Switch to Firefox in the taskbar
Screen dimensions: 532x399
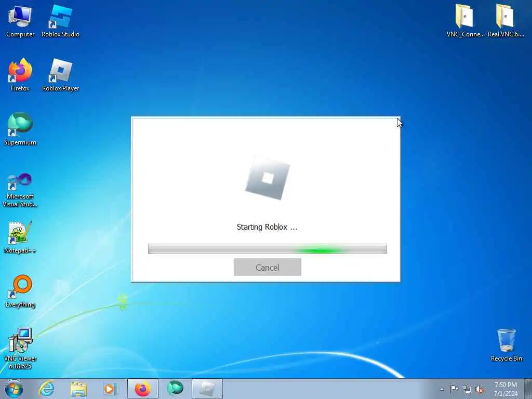[142, 389]
